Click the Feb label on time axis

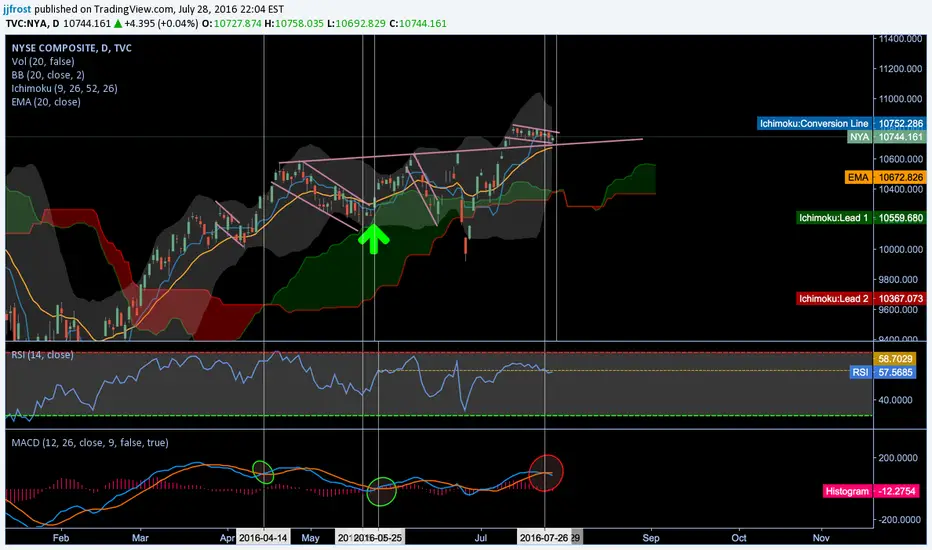[61, 538]
